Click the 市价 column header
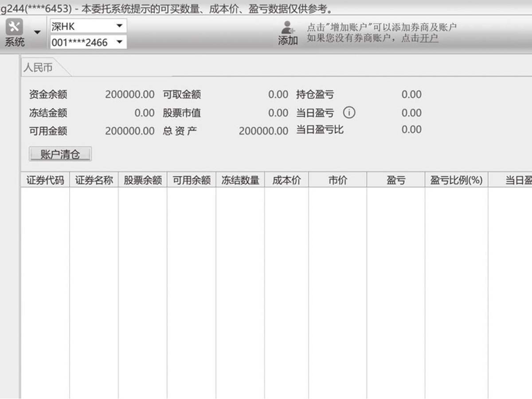Viewport: 532px width, 399px height. click(338, 180)
